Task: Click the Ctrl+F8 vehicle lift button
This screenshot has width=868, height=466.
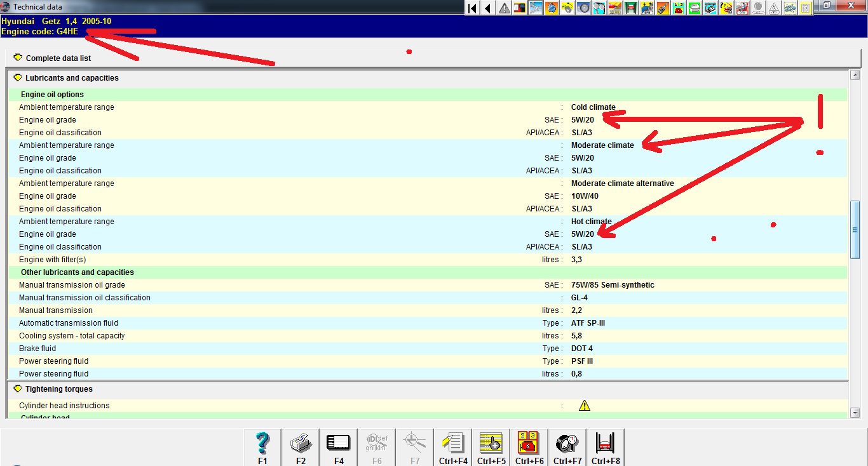Action: tap(606, 447)
